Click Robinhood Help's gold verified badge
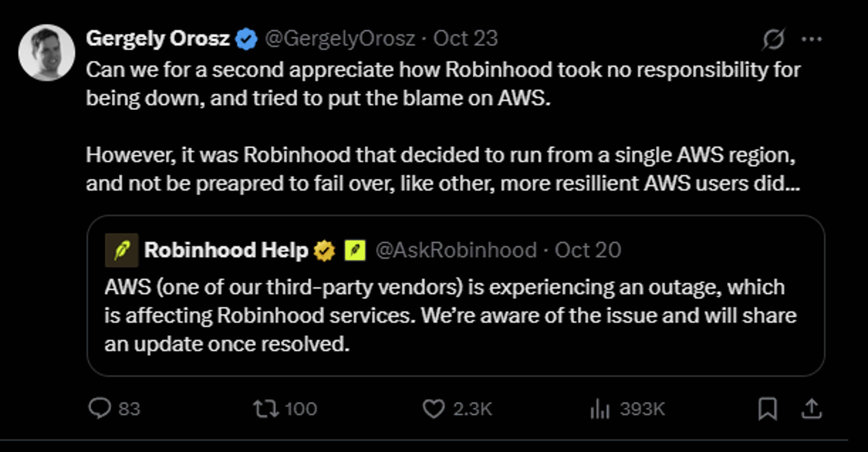 point(324,250)
